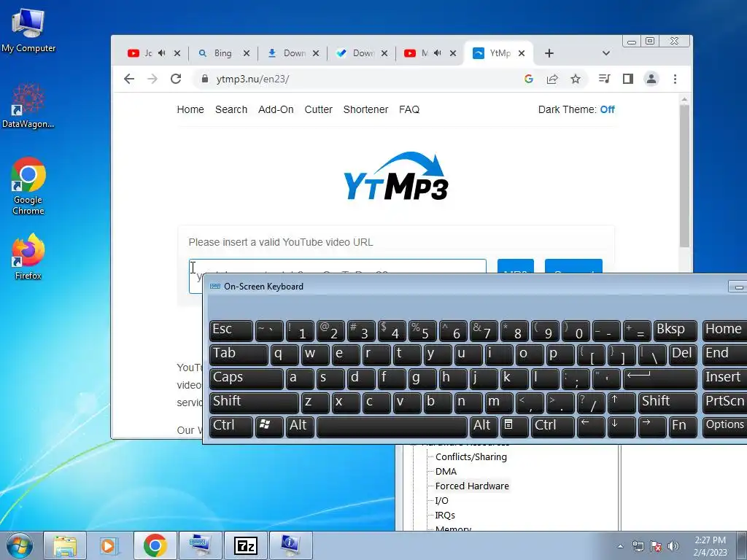Open Firefox desktop shortcut

(28, 256)
